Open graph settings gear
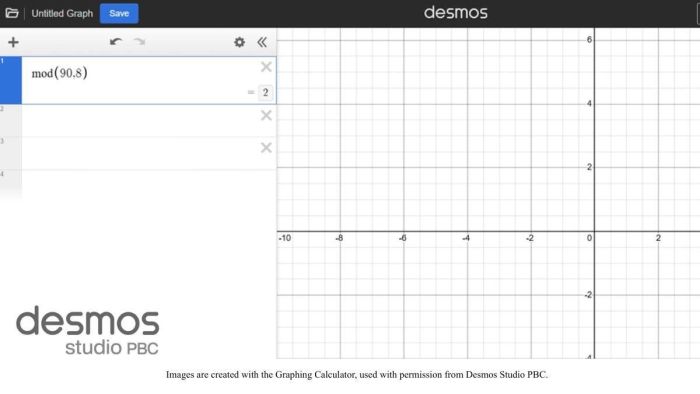700x394 pixels. [239, 42]
